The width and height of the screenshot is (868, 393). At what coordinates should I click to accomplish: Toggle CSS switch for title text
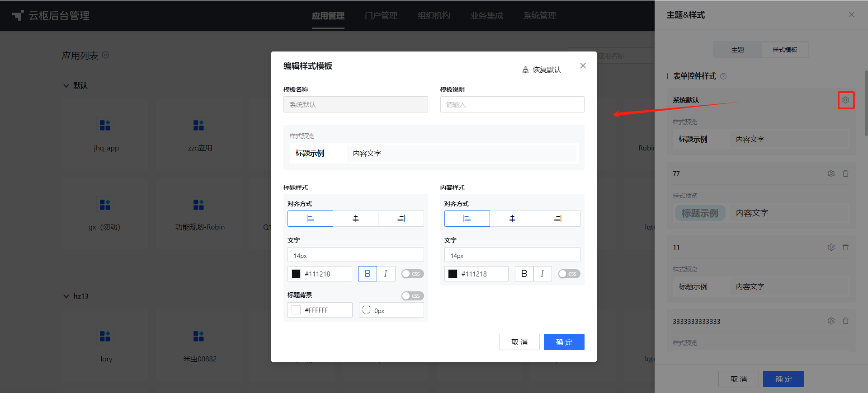coord(412,274)
